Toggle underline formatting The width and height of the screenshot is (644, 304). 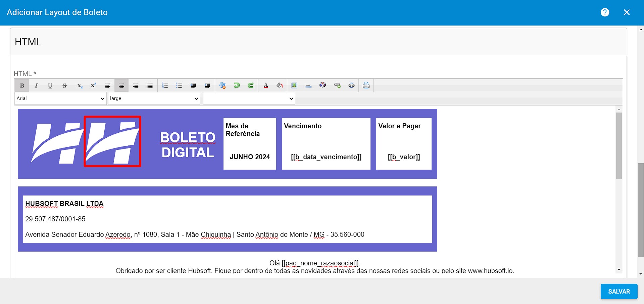[x=50, y=86]
